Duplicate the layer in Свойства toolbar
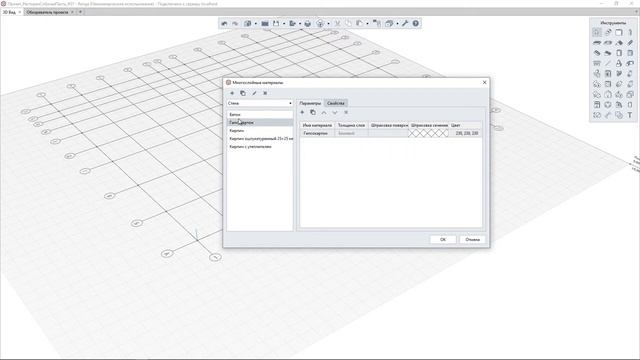 coord(313,112)
